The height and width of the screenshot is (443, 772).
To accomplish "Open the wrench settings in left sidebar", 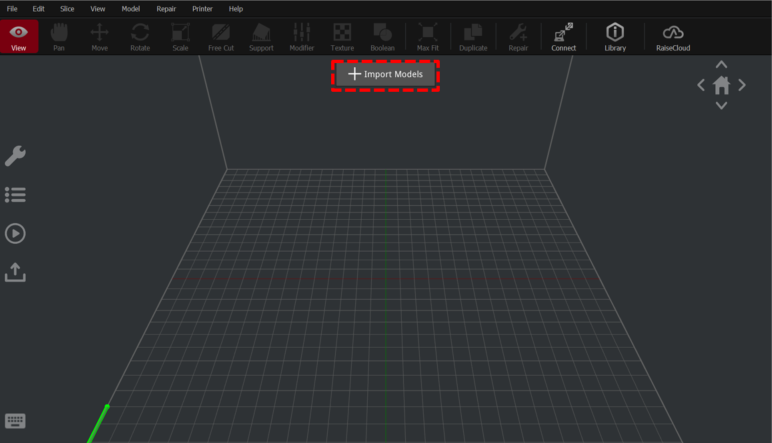I will tap(15, 156).
